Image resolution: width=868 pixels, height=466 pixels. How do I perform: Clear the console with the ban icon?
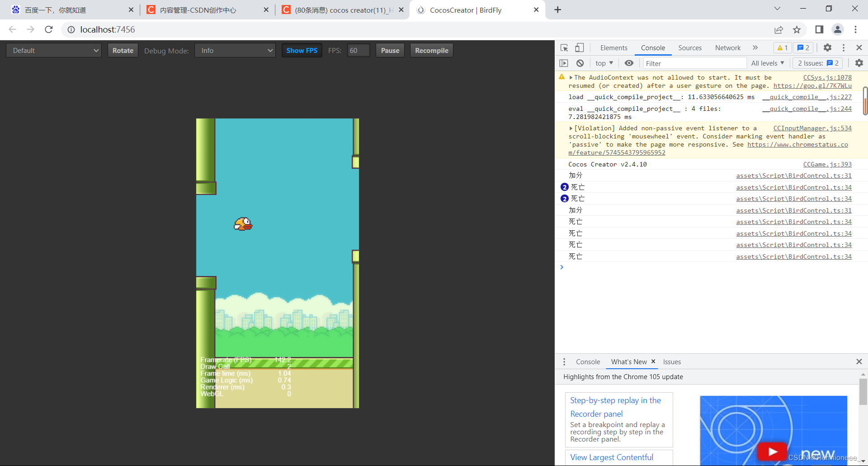(580, 63)
